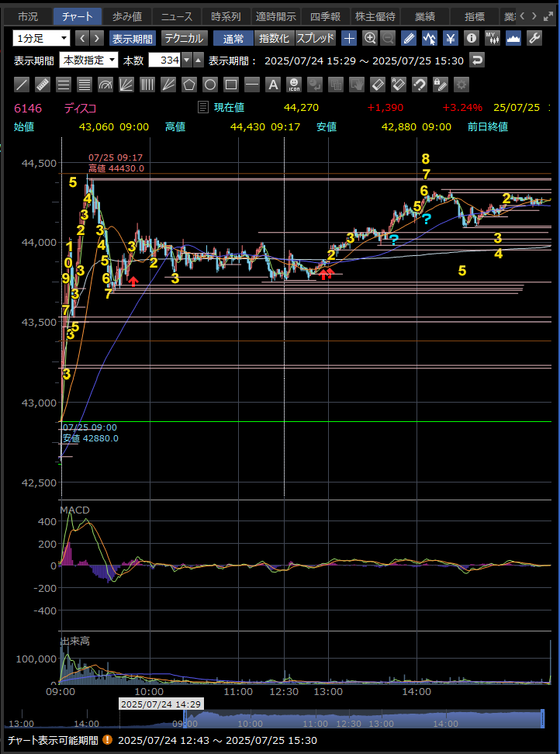Viewport: 560px width, 754px height.
Task: Click the eraser tool in drawing toolbar
Action: [378, 85]
